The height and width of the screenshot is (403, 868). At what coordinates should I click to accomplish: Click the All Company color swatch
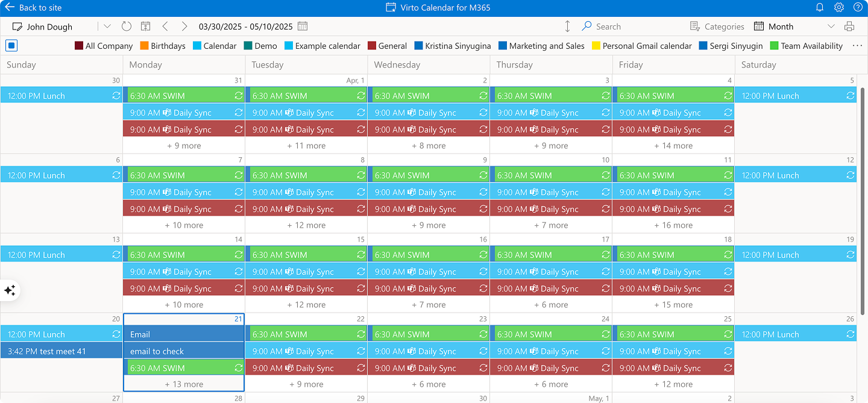pyautogui.click(x=79, y=46)
